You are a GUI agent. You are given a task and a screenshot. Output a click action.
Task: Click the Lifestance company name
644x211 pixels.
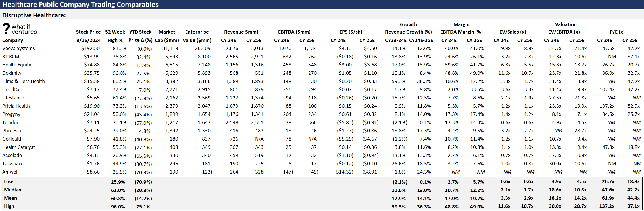13,98
